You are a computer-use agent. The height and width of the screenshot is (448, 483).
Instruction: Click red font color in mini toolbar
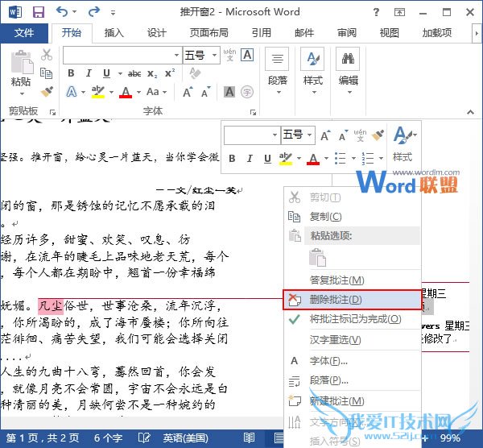point(313,159)
